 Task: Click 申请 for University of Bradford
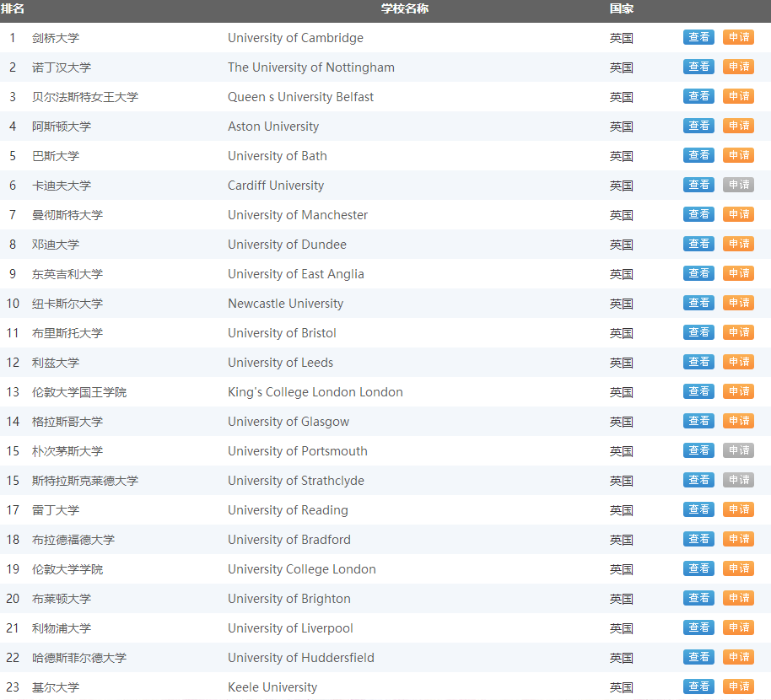coord(739,539)
